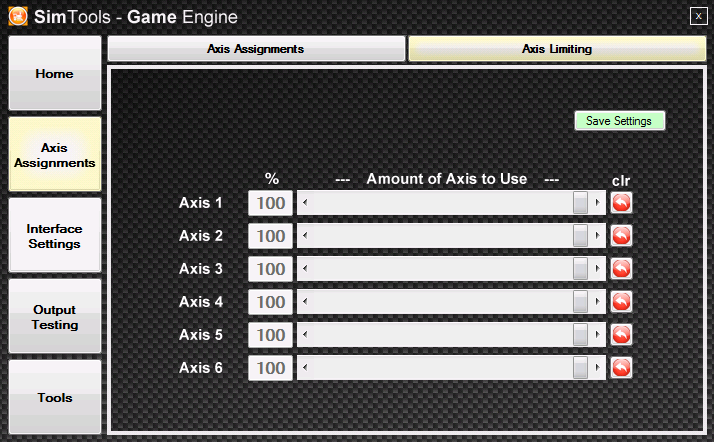714x442 pixels.
Task: Click the Axis 3 red clear icon
Action: (x=621, y=269)
